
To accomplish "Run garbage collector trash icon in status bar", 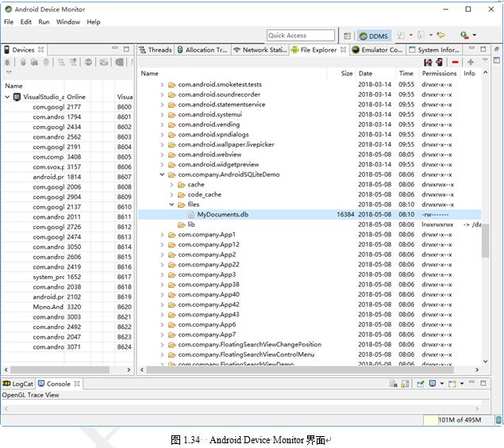I will click(498, 419).
